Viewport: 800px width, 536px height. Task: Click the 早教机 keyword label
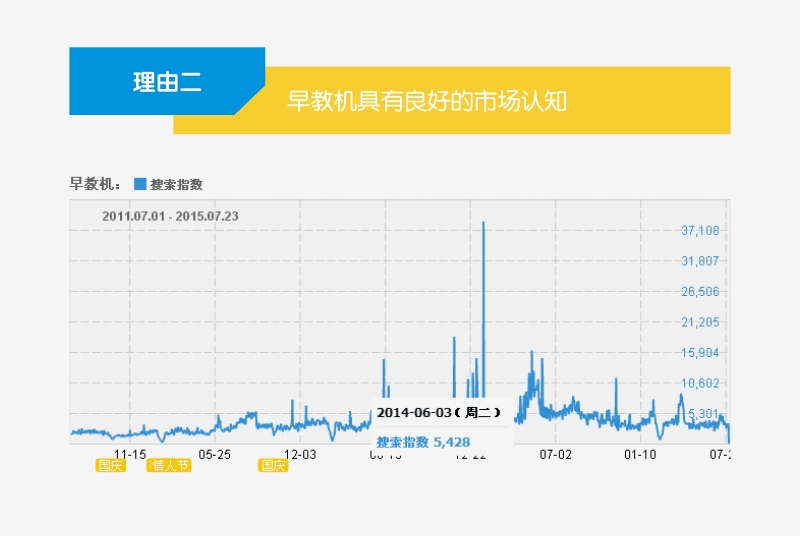(94, 184)
